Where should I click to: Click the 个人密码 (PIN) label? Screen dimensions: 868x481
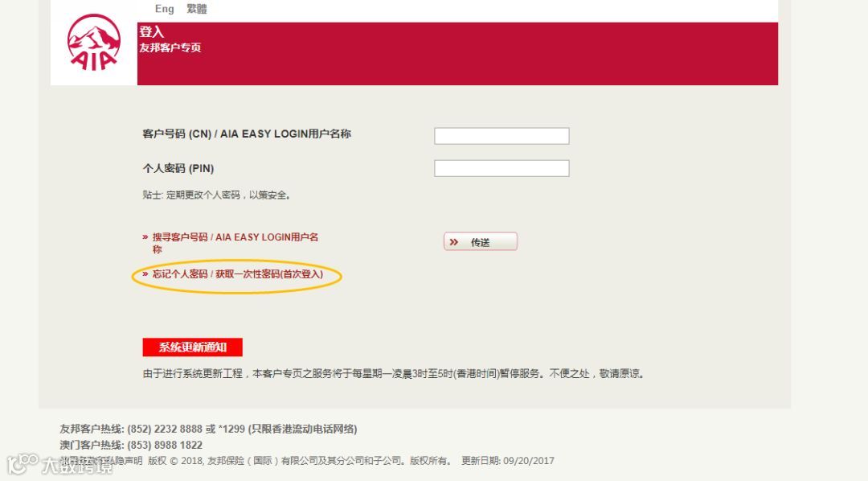click(178, 168)
